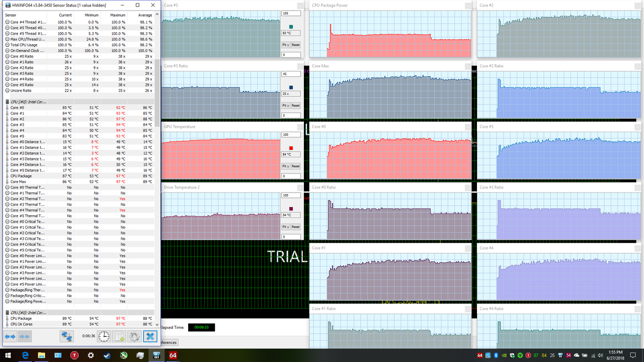Click the clock icon near elapsed time
This screenshot has height=362, width=644.
tap(104, 336)
